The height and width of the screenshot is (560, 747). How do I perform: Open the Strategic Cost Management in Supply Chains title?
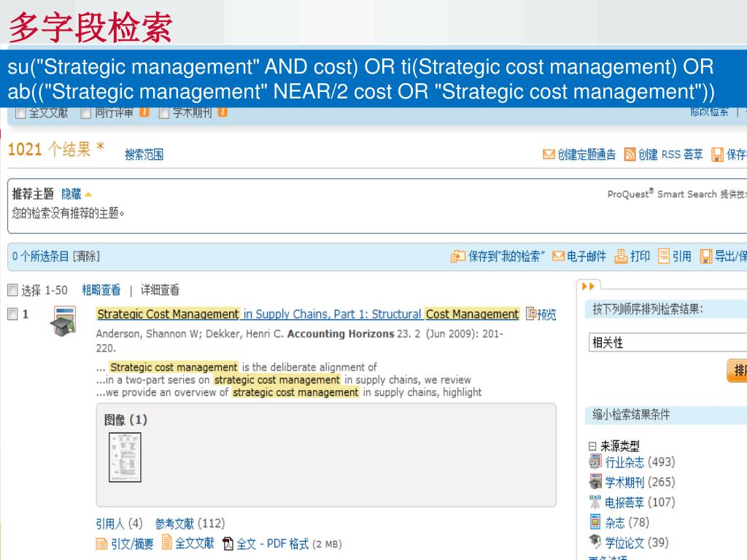click(308, 314)
